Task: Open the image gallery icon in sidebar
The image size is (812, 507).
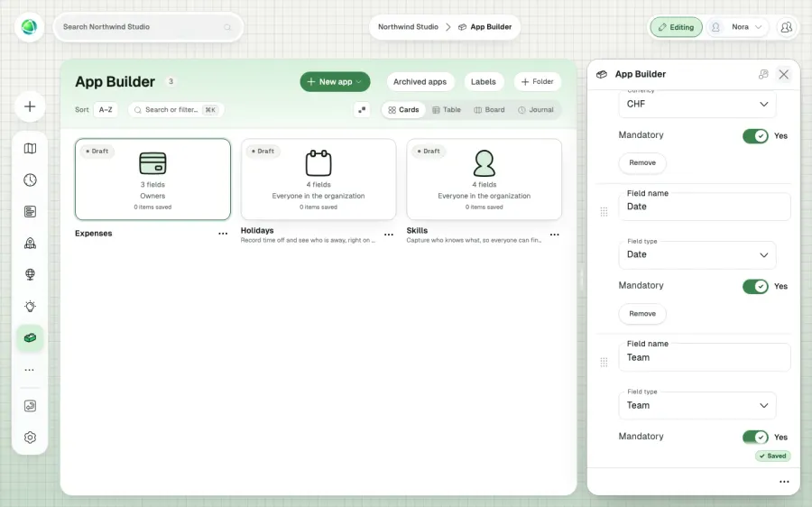Action: (30, 406)
